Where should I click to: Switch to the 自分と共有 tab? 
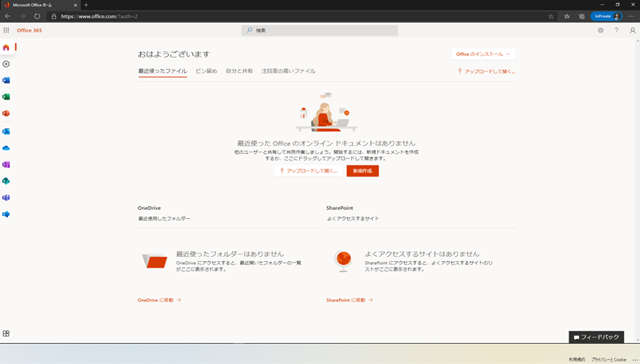coord(239,71)
